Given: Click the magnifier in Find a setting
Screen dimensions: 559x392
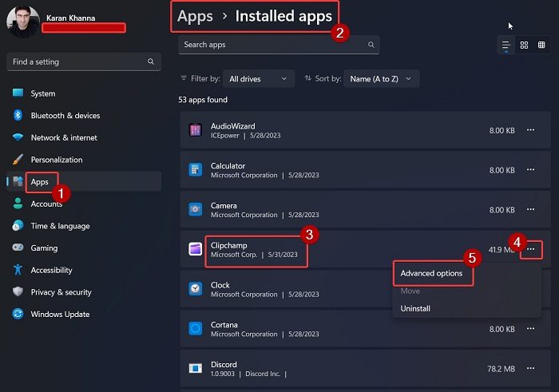Looking at the screenshot, I should [x=151, y=61].
